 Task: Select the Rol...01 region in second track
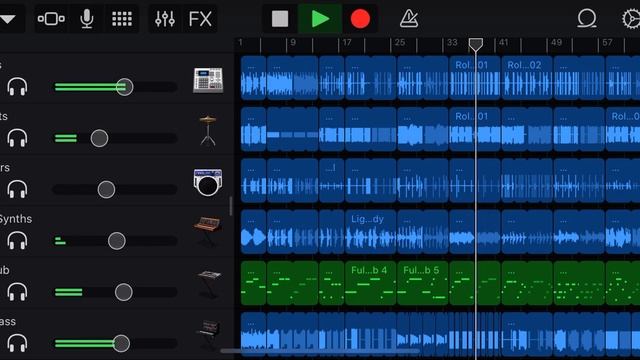click(475, 129)
